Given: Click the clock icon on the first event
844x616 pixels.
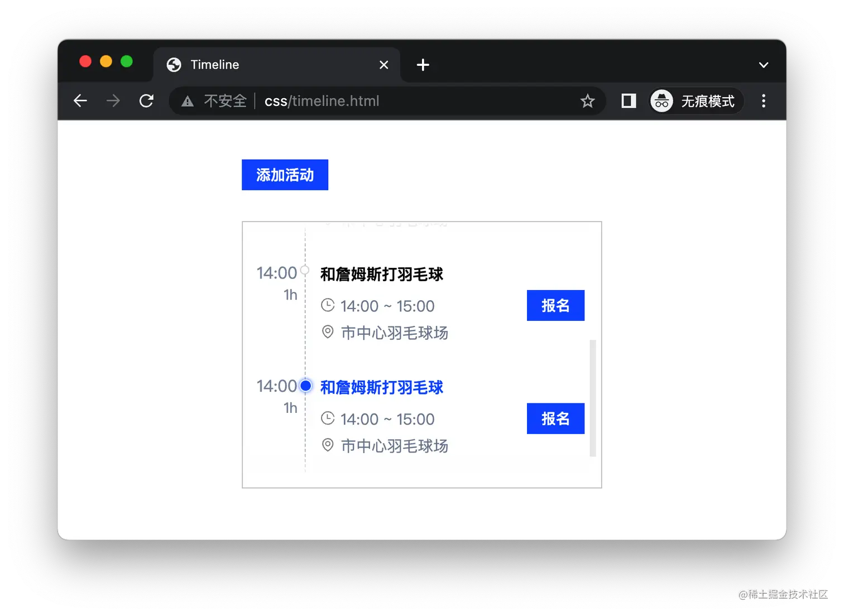Looking at the screenshot, I should [328, 305].
